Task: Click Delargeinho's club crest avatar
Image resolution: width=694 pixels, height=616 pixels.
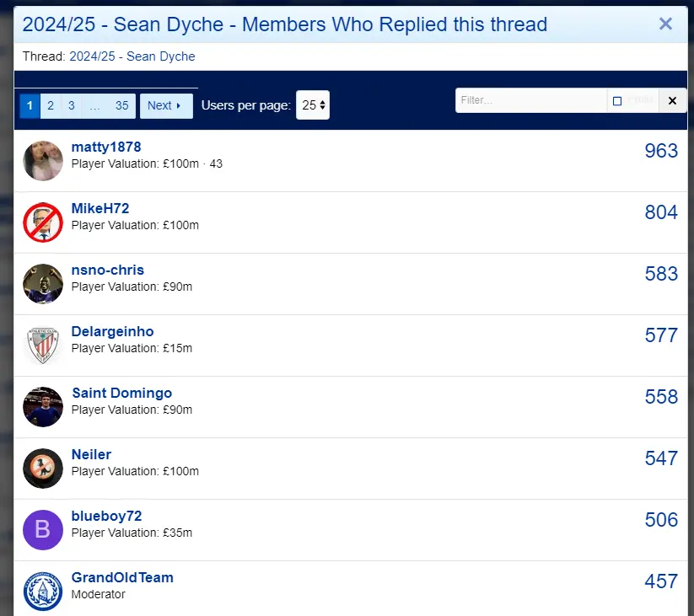Action: point(43,345)
